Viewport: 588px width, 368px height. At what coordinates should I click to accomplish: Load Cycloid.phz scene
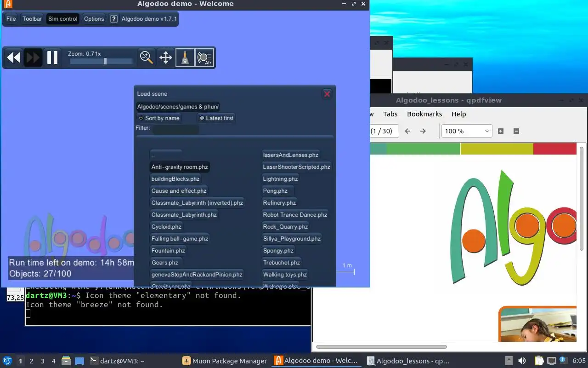coord(166,227)
